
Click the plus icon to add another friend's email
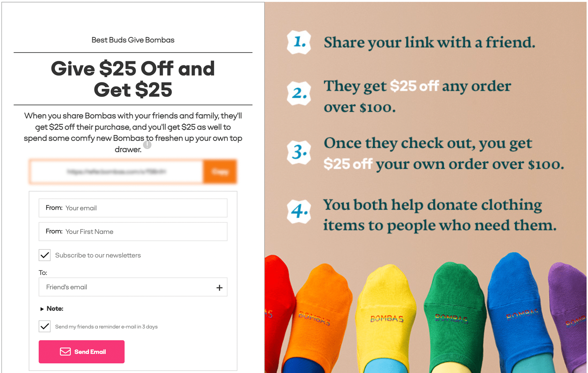[x=220, y=287]
